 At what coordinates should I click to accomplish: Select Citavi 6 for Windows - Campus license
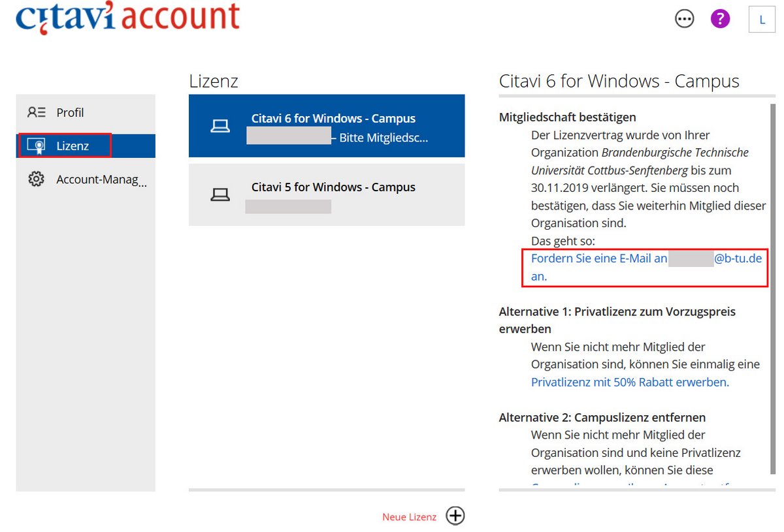click(327, 126)
